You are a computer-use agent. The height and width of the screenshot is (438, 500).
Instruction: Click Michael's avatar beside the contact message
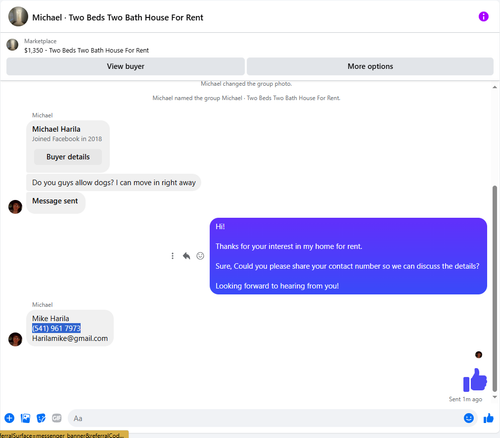(x=15, y=339)
